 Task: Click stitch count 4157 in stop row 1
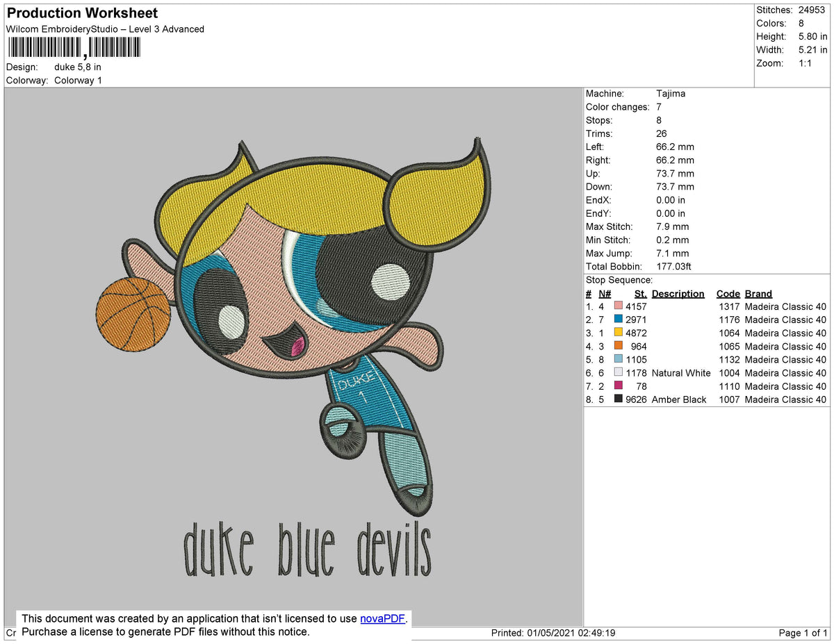coord(636,306)
